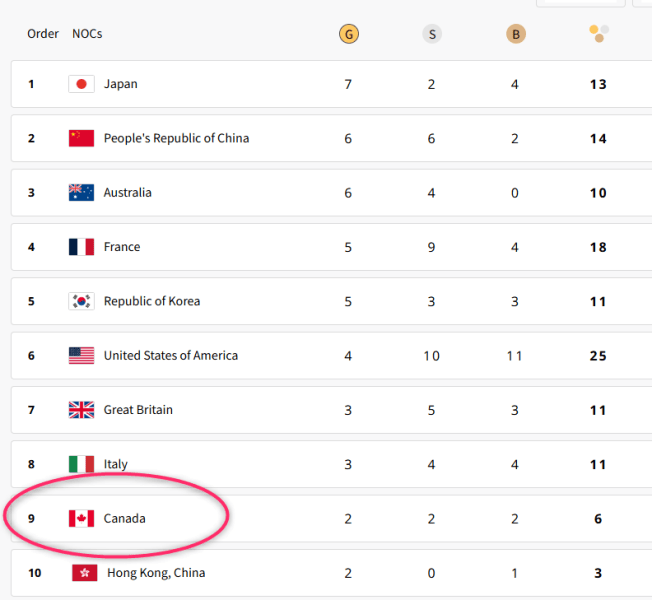This screenshot has height=600, width=652.
Task: Sort by bronze medal column icon
Action: pyautogui.click(x=515, y=35)
